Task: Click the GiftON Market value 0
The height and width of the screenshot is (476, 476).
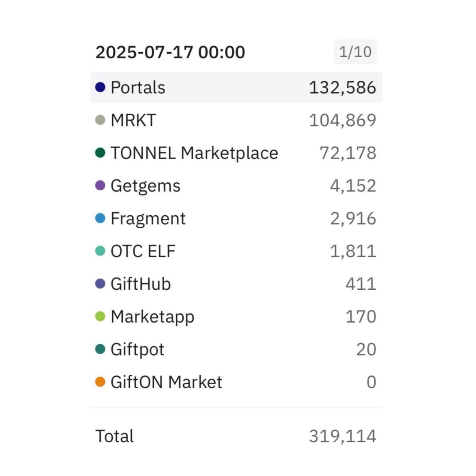Action: [372, 382]
